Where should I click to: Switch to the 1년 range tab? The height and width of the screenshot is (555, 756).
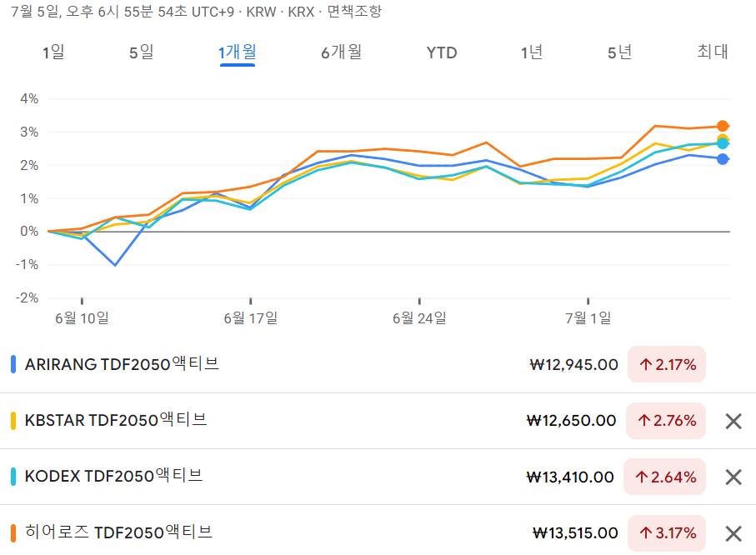click(531, 52)
